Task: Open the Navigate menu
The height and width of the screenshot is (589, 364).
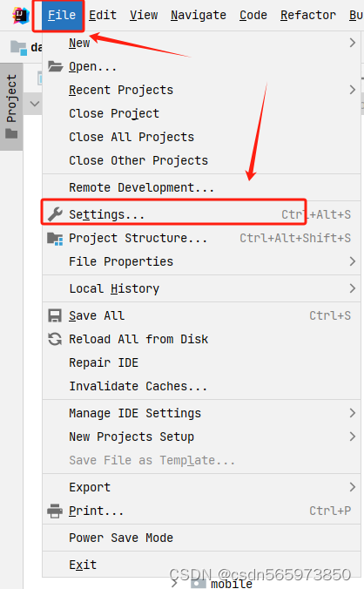Action: [x=199, y=15]
